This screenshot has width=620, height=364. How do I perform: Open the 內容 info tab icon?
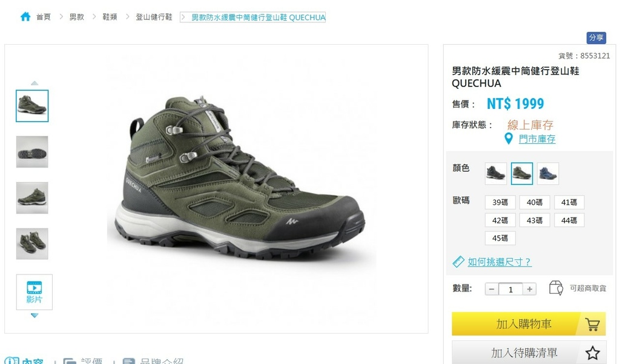click(x=12, y=360)
